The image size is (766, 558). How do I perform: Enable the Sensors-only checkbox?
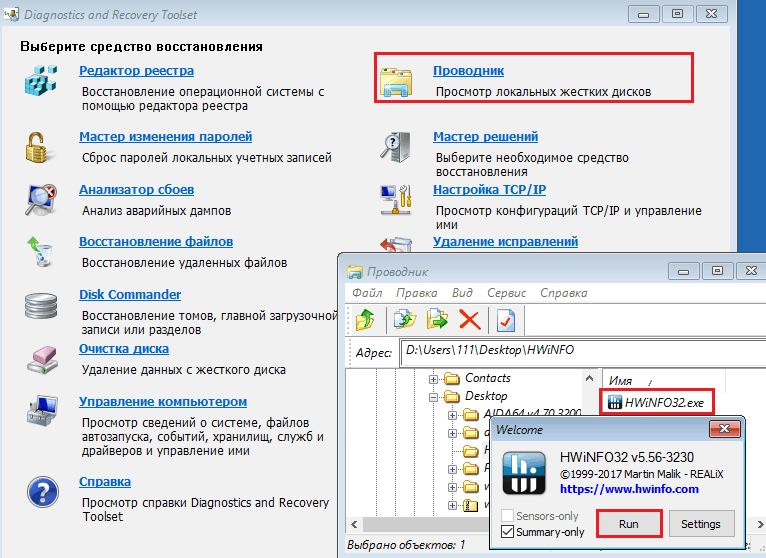click(508, 515)
